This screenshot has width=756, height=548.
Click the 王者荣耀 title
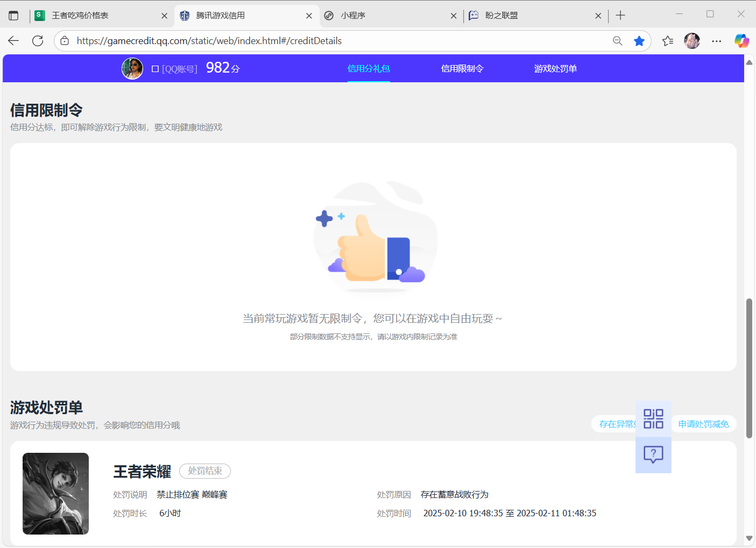pos(142,472)
